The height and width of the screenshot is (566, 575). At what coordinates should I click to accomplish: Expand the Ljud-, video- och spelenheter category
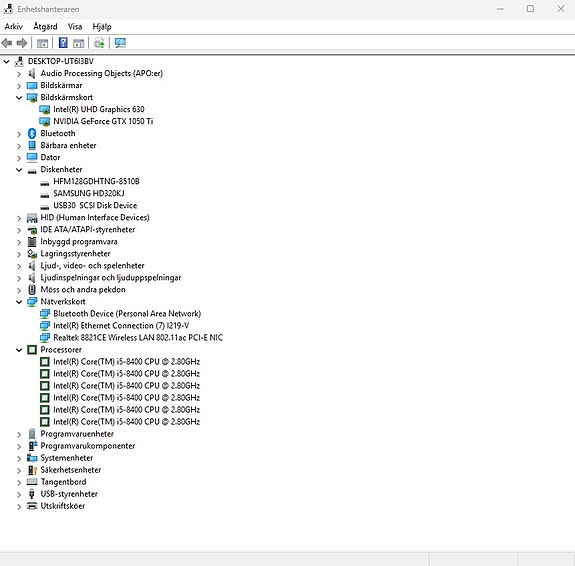(19, 266)
